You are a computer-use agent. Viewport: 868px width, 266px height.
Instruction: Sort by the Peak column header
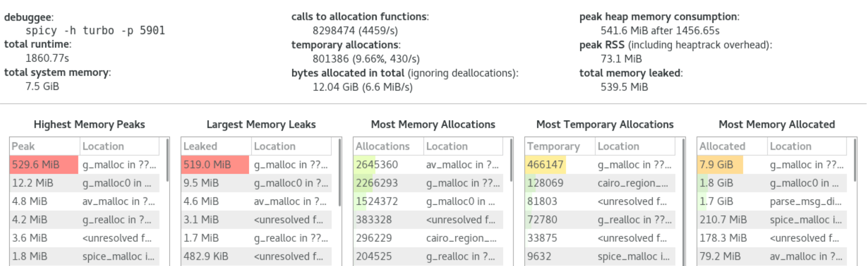(44, 146)
